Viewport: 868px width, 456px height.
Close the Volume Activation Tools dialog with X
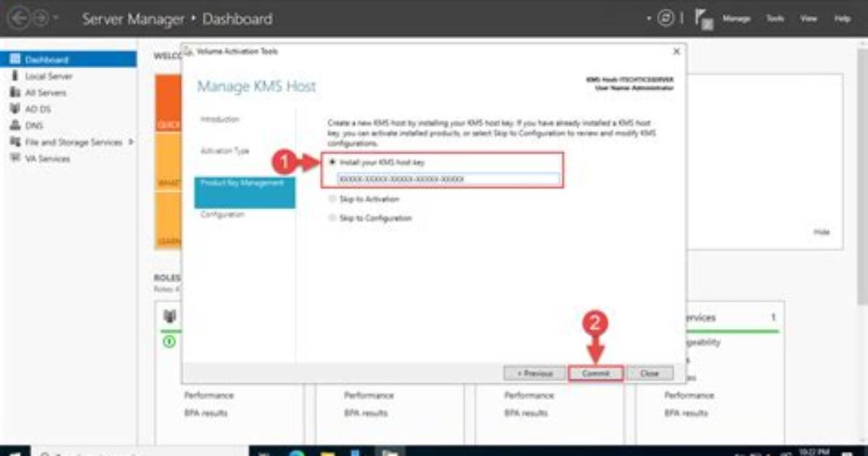pos(676,52)
